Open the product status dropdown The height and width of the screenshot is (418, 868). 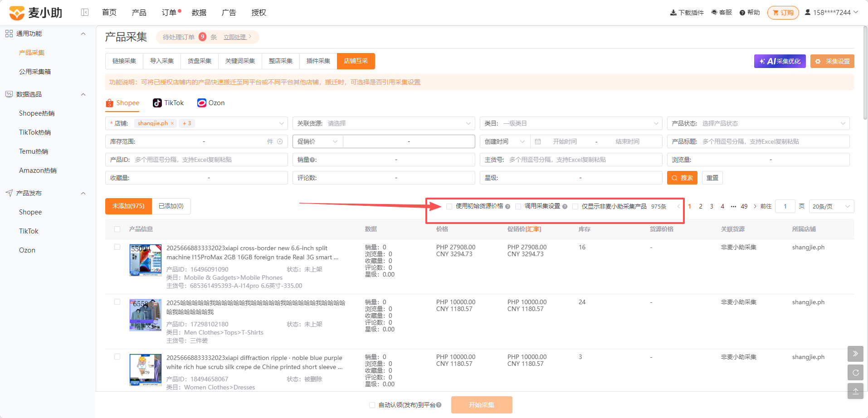point(758,123)
